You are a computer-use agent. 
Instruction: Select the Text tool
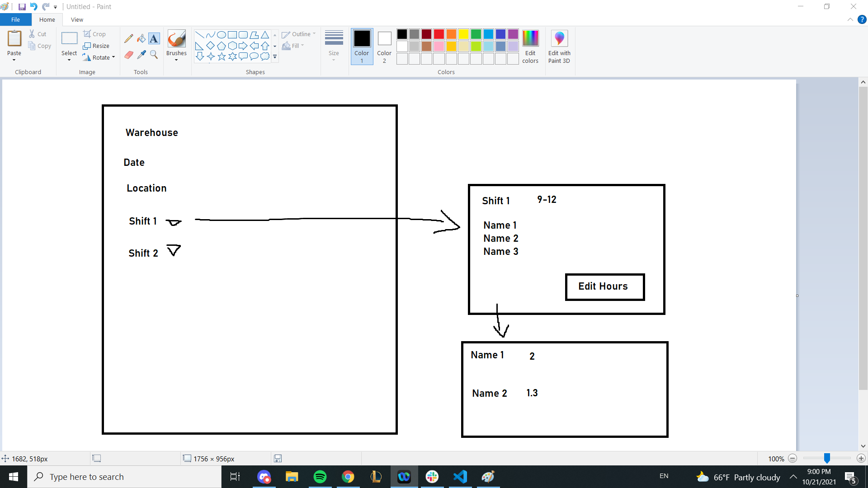click(x=154, y=38)
